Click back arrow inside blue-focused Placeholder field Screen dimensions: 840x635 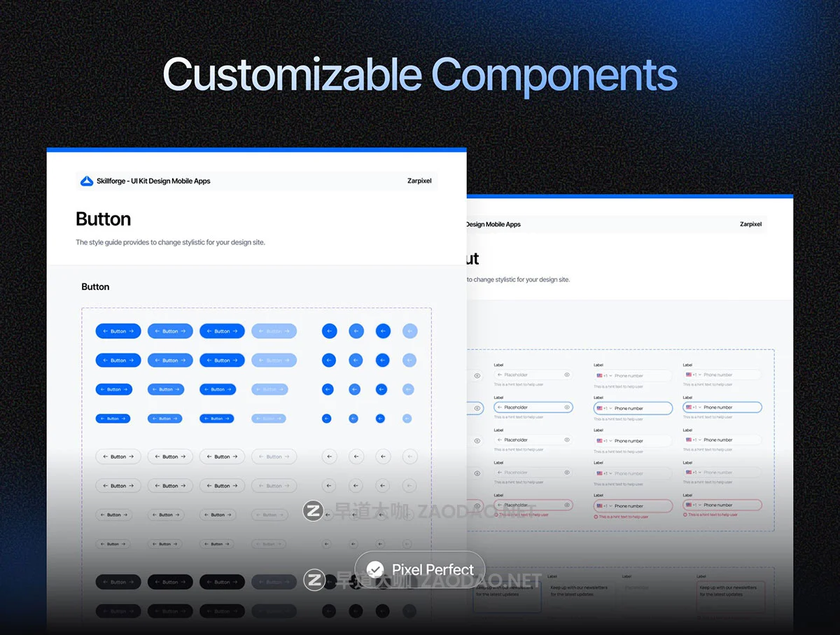click(x=500, y=407)
